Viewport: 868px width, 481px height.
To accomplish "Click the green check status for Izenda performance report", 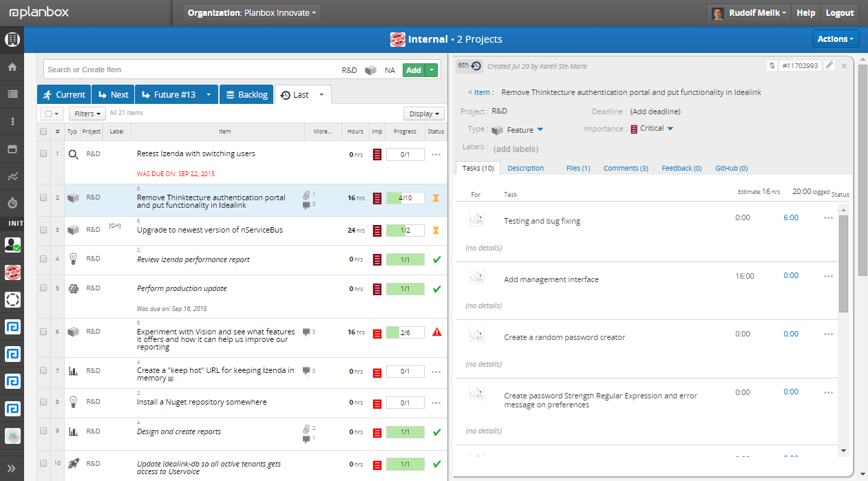I will (x=436, y=259).
